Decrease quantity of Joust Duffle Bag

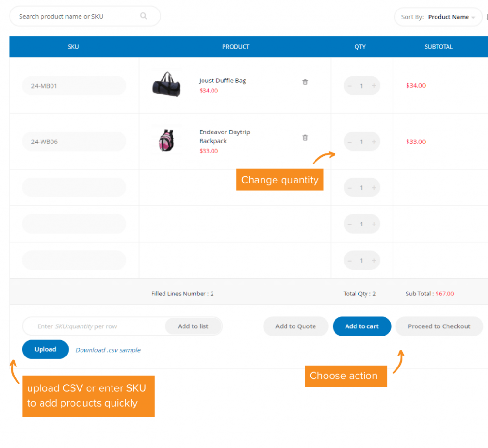point(350,86)
